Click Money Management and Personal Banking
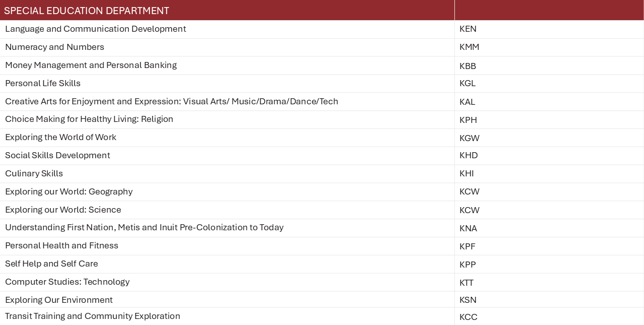 coord(91,65)
